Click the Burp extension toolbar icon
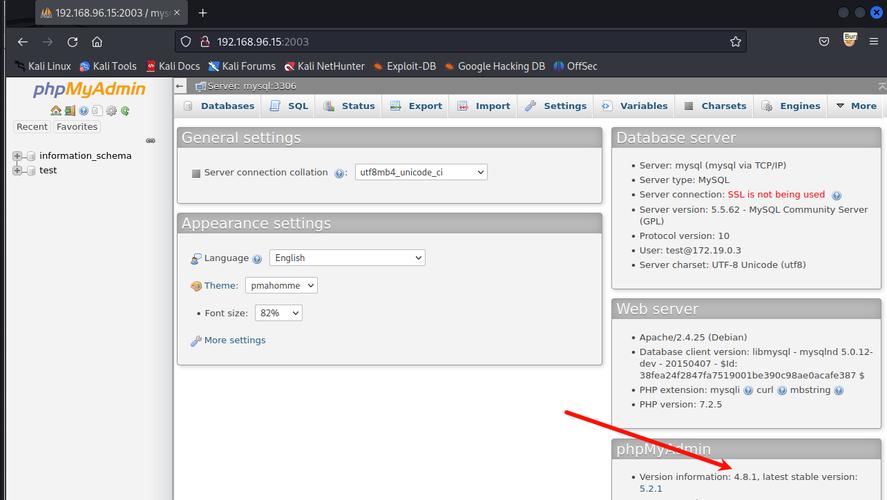Screen dimensions: 887x500 click(850, 40)
